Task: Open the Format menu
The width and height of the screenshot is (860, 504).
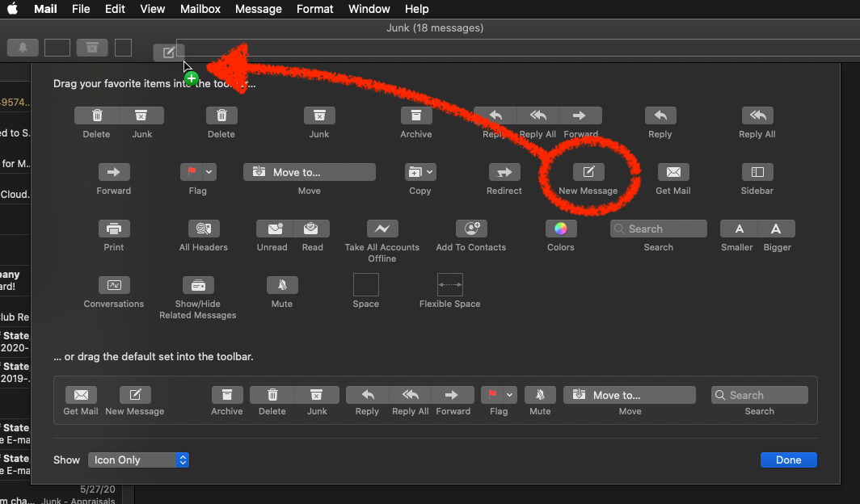Action: pyautogui.click(x=315, y=9)
